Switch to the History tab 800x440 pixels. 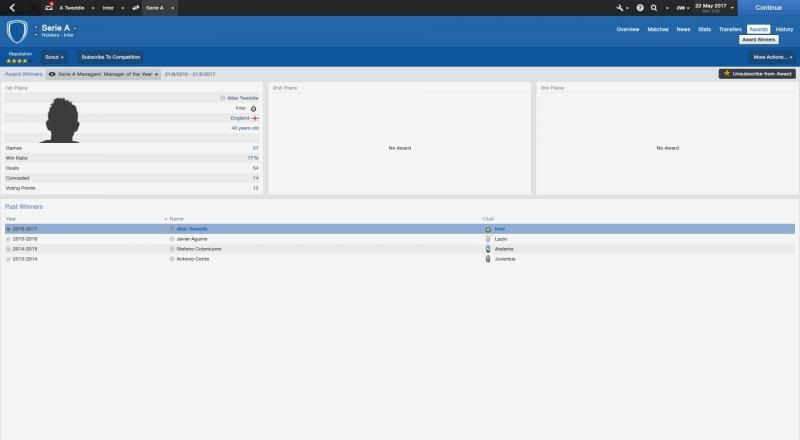(x=784, y=29)
